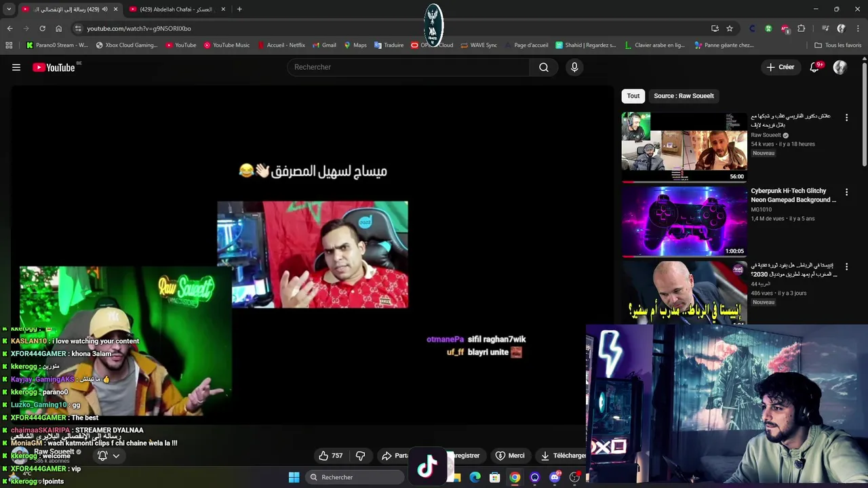Switch to Chrome in the taskbar
The image size is (868, 488).
(515, 477)
